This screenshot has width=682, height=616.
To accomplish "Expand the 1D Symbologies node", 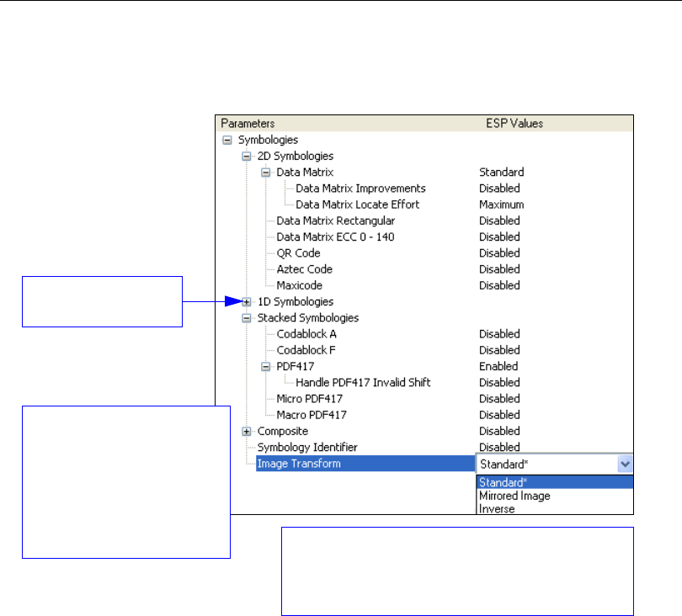I will (x=246, y=302).
